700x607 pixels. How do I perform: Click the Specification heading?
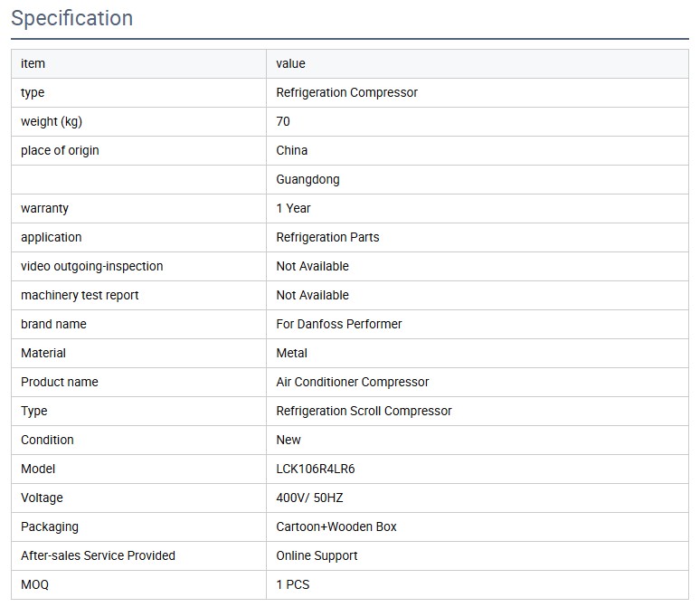71,18
